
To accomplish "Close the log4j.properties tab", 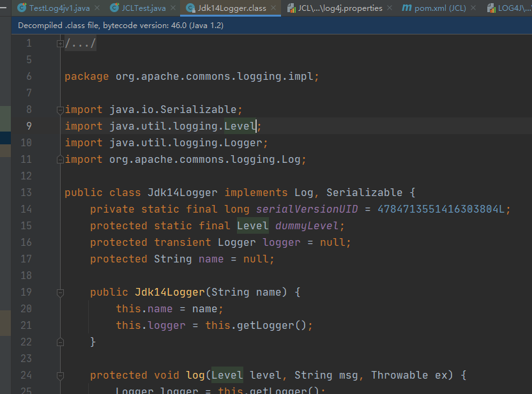I will click(390, 8).
